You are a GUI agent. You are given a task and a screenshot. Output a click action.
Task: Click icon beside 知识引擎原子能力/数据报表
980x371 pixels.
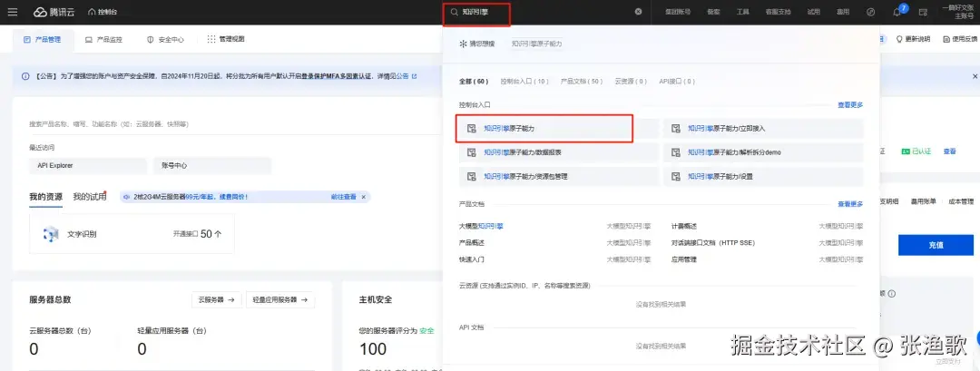coord(471,152)
